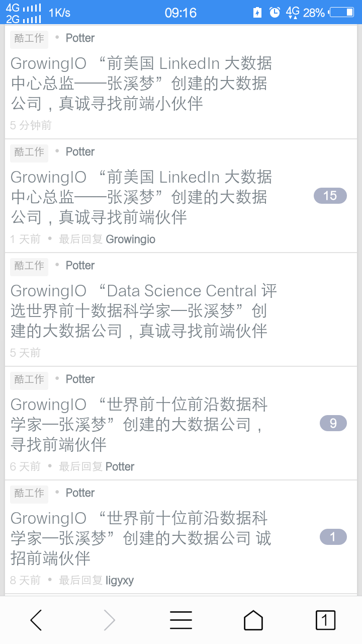Open the post with 15 replies title

[141, 197]
